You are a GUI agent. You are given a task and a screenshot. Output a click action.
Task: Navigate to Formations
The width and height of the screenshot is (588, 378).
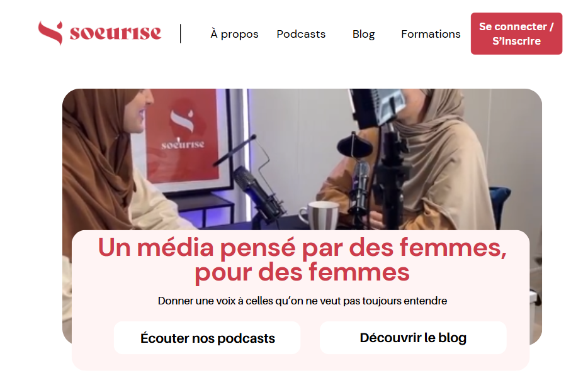click(x=431, y=34)
